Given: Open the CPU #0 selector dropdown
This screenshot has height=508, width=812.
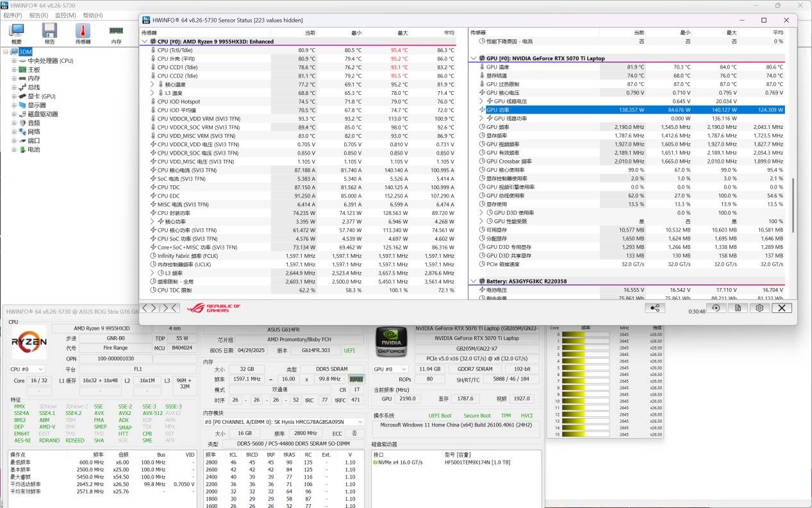Looking at the screenshot, I should click(27, 369).
